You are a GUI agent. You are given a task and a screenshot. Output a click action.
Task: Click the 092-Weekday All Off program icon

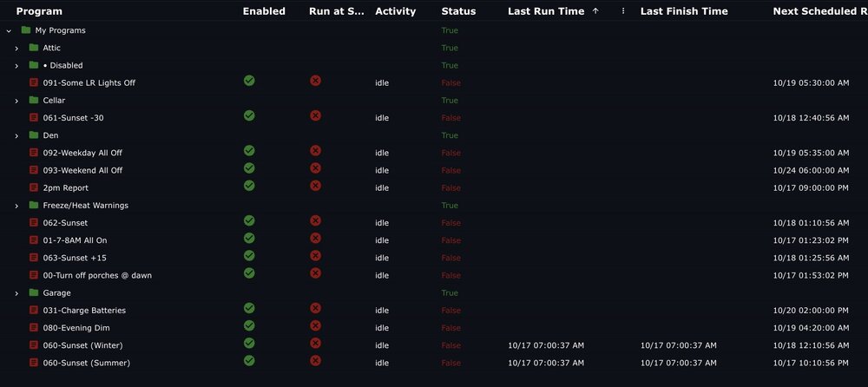(x=34, y=152)
